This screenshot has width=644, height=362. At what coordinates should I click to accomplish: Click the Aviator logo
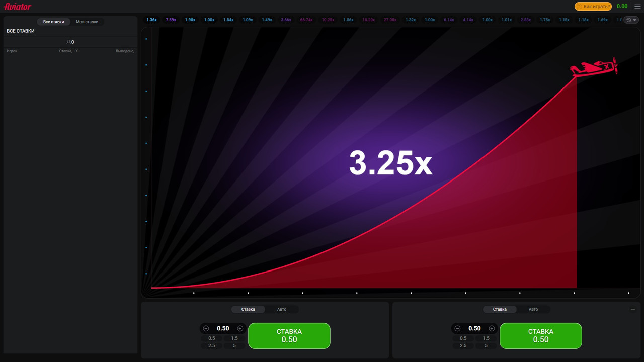point(18,7)
